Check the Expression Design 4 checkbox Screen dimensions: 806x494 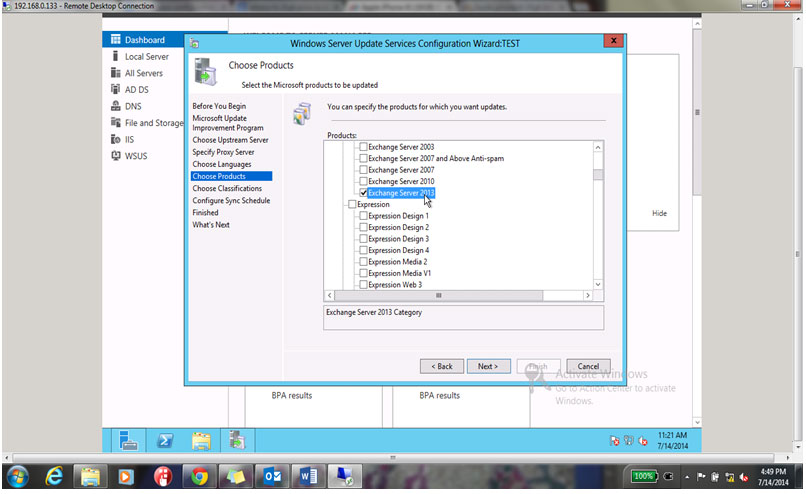(x=363, y=250)
